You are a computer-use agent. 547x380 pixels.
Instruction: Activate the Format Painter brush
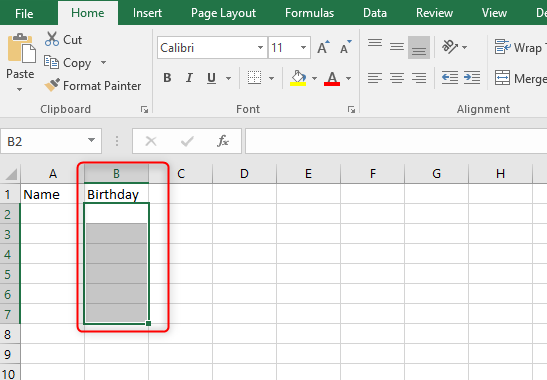(x=93, y=85)
